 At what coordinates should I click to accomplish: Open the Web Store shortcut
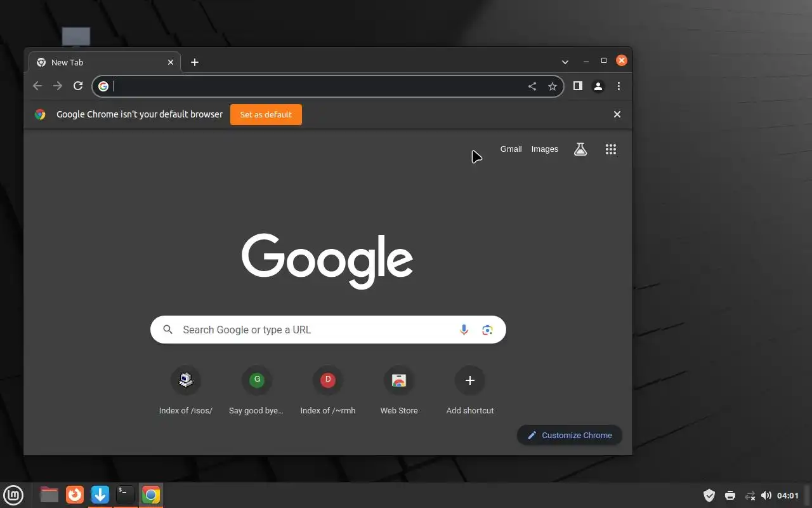pos(399,391)
